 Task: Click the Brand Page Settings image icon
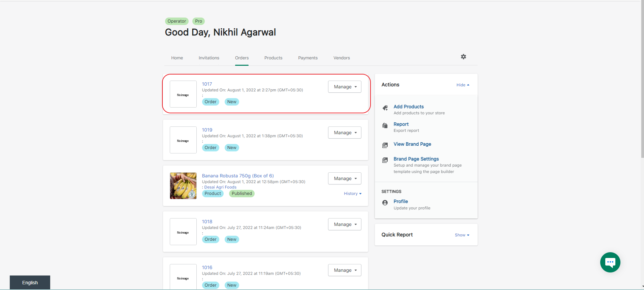pyautogui.click(x=385, y=160)
